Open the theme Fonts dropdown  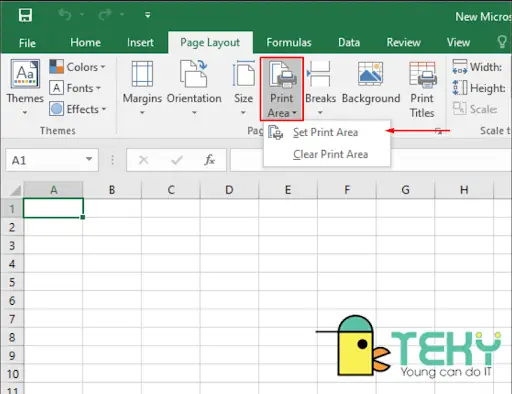click(75, 88)
